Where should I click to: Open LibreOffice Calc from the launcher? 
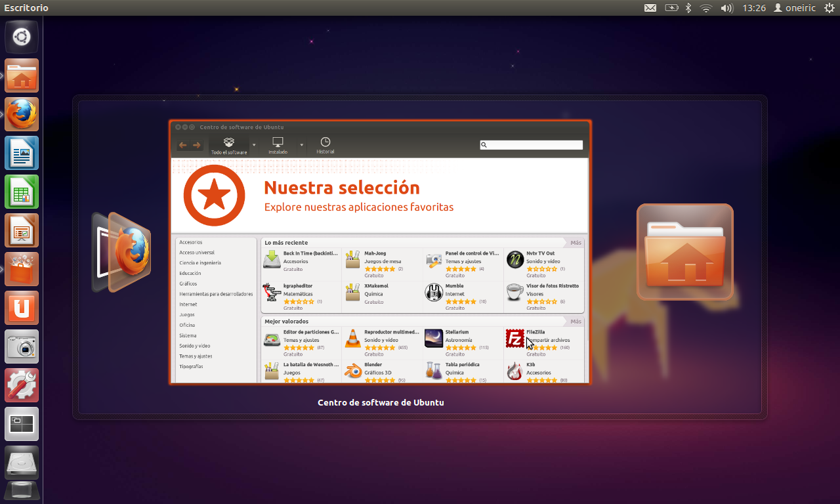pyautogui.click(x=22, y=192)
